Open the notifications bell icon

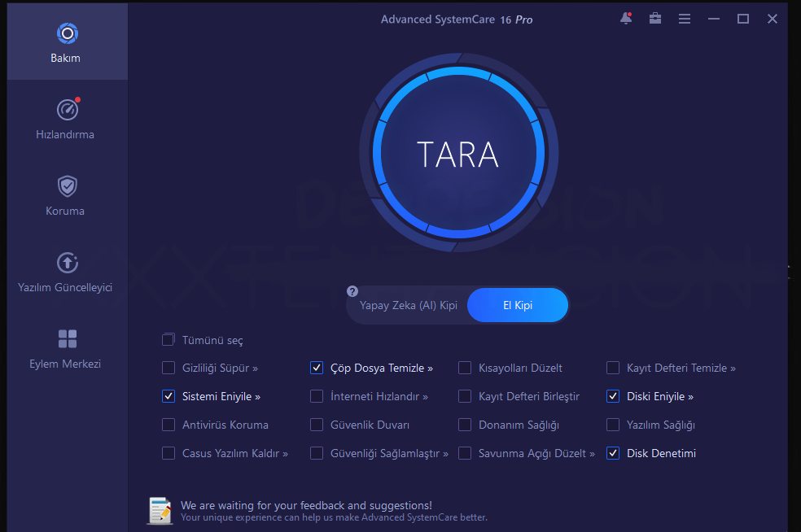pos(626,19)
